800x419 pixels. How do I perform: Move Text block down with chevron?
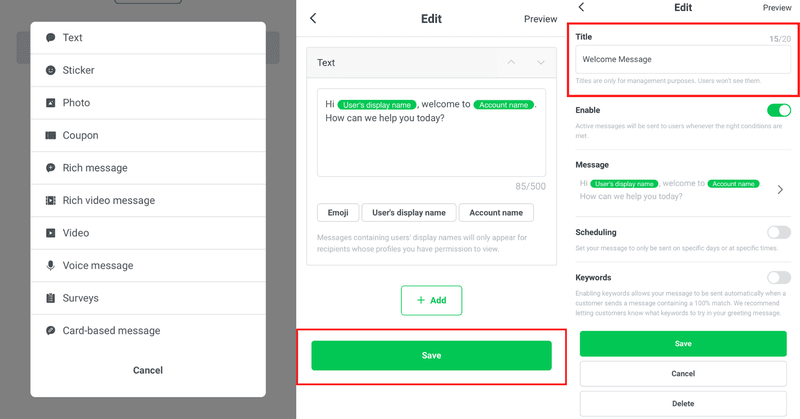click(x=541, y=63)
